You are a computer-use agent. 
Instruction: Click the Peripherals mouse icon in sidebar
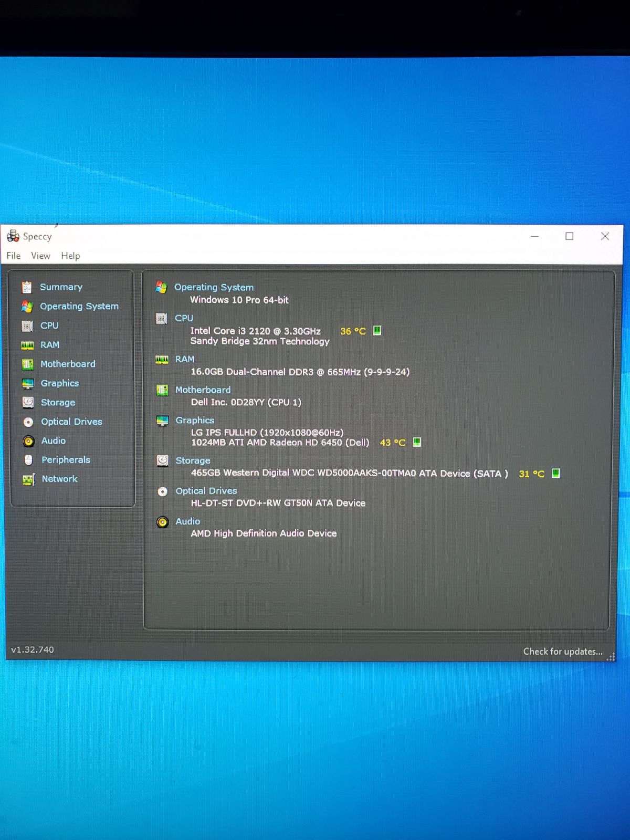pos(28,460)
